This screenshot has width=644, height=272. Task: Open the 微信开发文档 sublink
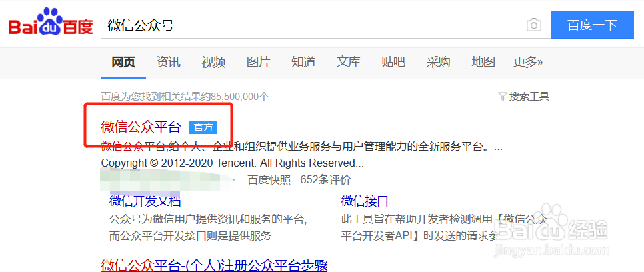tap(145, 202)
